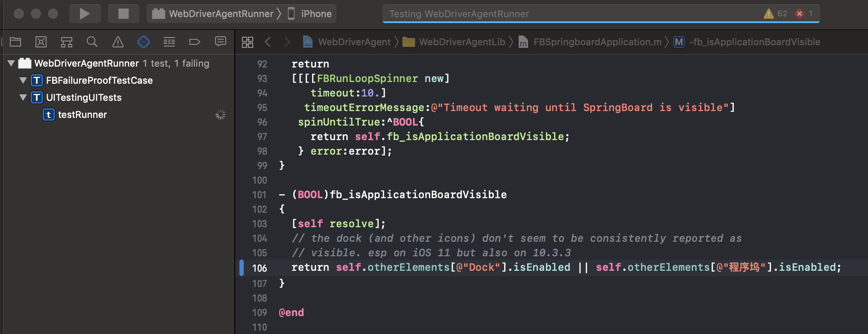Collapse the UITestingUITests class
868x334 pixels.
[x=24, y=97]
